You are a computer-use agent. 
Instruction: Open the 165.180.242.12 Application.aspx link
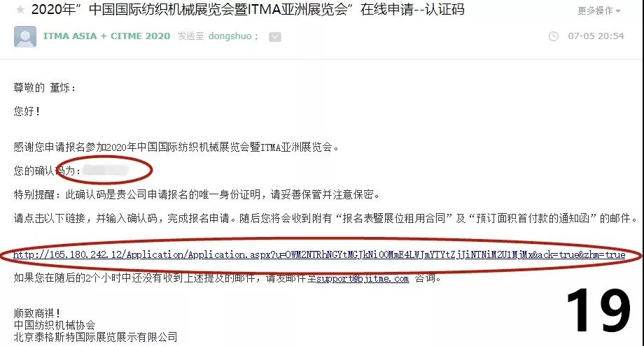[319, 255]
